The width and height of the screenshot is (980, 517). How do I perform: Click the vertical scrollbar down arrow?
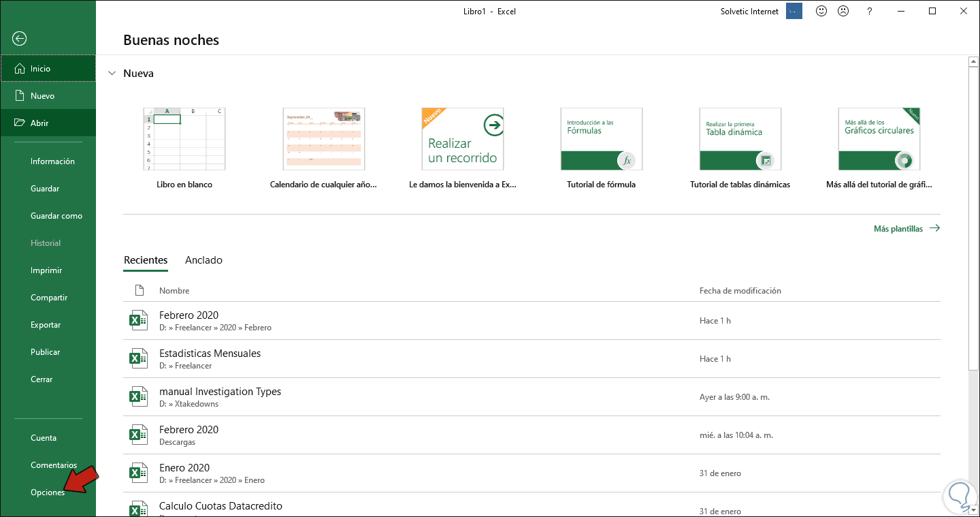(973, 511)
